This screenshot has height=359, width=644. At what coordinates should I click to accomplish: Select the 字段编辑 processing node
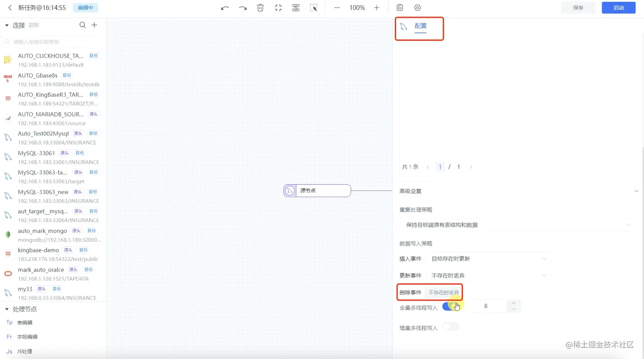(x=27, y=337)
